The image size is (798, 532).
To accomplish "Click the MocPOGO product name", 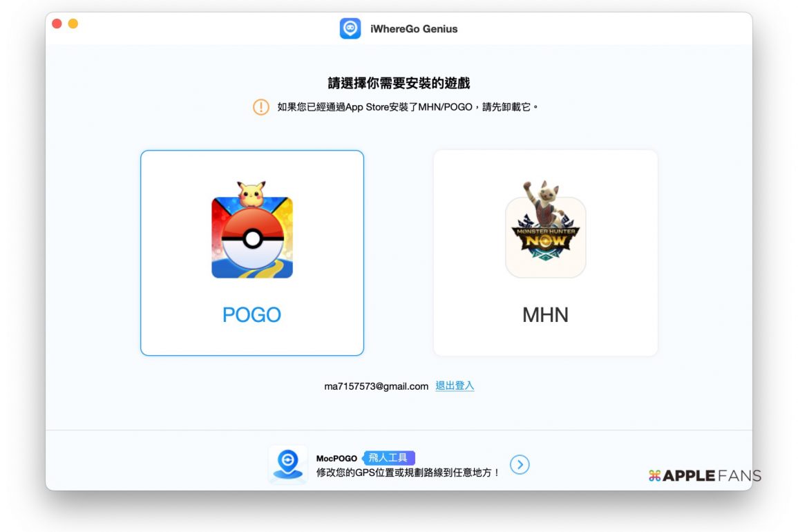I will tap(336, 458).
